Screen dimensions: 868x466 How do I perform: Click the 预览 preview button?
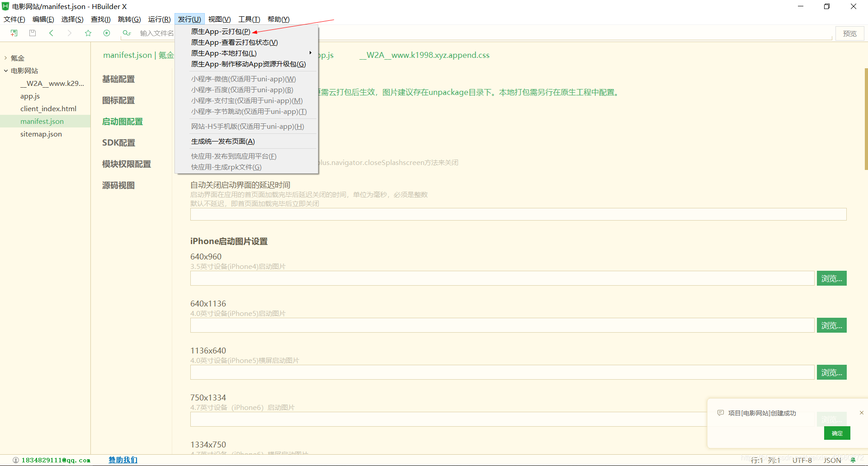point(850,33)
